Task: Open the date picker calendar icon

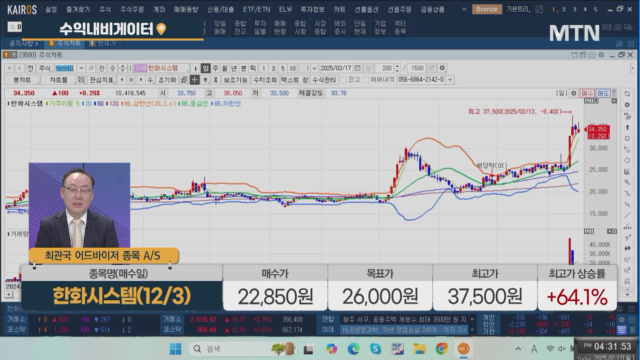Action: [x=358, y=68]
